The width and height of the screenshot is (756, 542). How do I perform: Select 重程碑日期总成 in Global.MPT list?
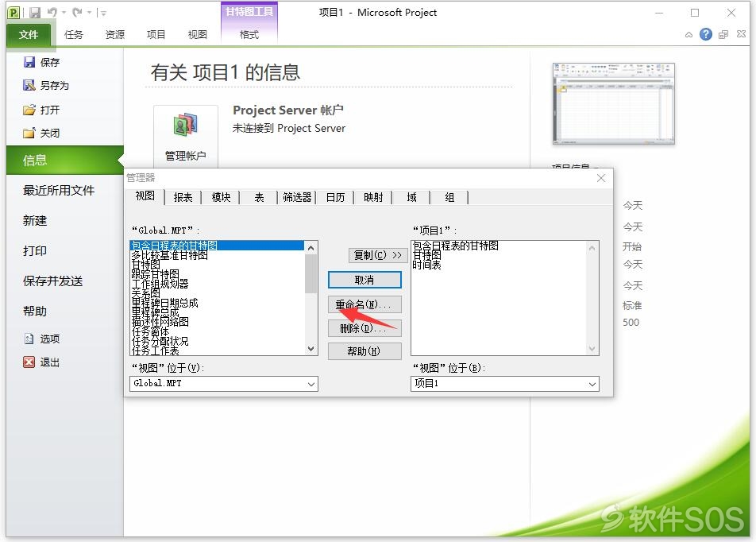click(x=165, y=303)
